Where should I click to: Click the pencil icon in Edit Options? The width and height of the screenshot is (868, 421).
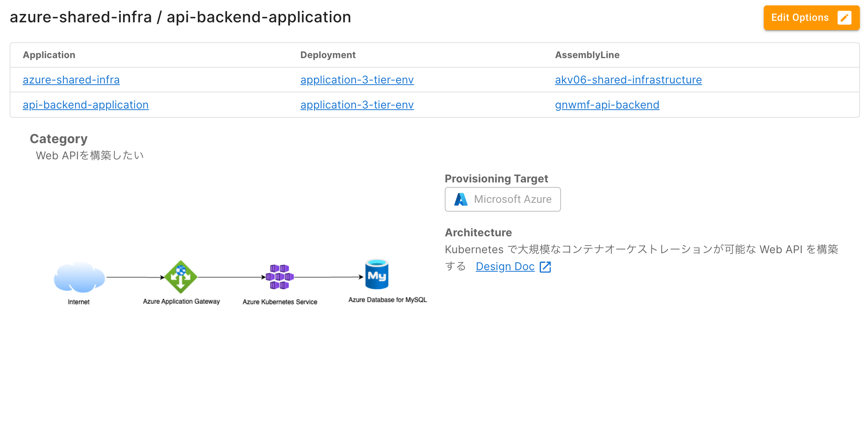[x=844, y=18]
